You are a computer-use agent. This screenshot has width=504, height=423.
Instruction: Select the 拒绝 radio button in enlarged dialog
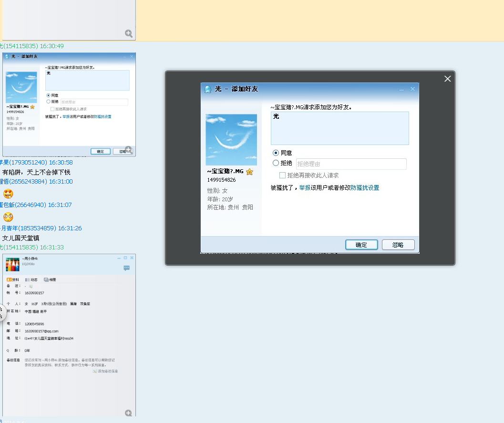276,163
